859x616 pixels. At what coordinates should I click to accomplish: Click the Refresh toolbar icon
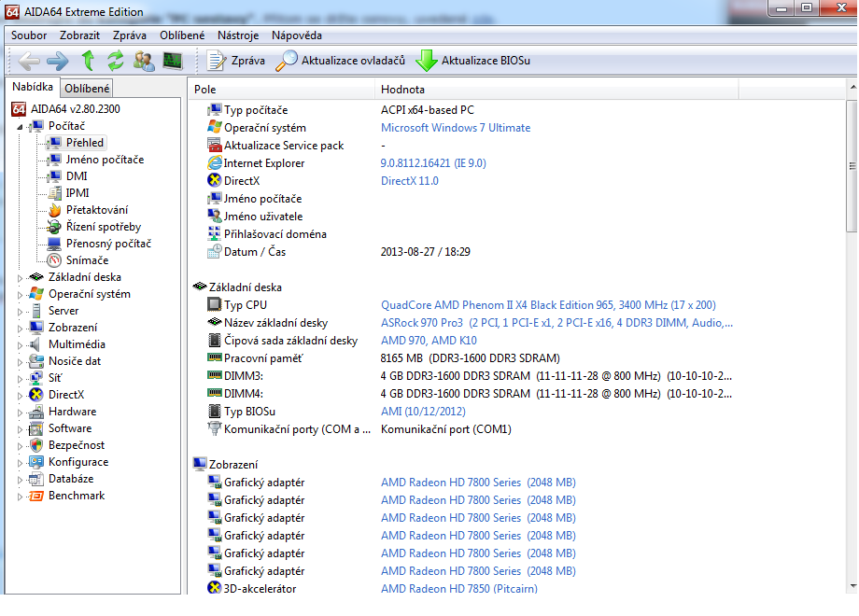pos(115,61)
